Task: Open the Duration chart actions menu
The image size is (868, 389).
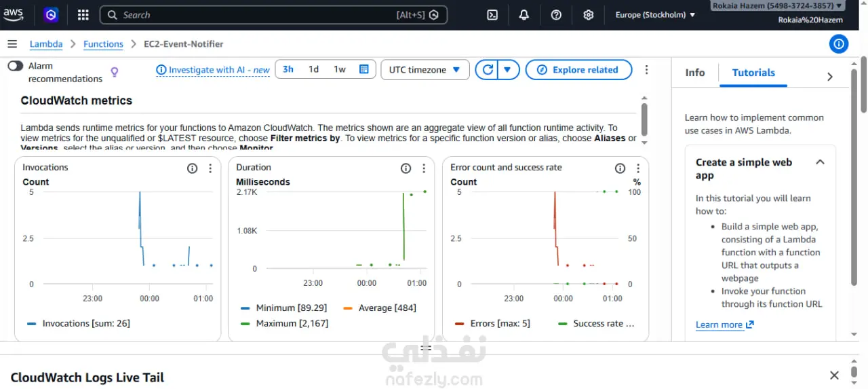Action: (x=424, y=168)
